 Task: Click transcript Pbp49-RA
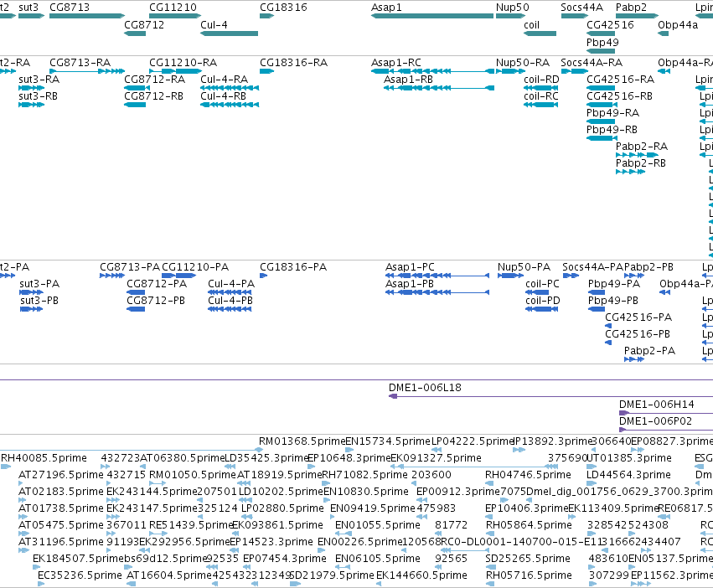[x=613, y=113]
